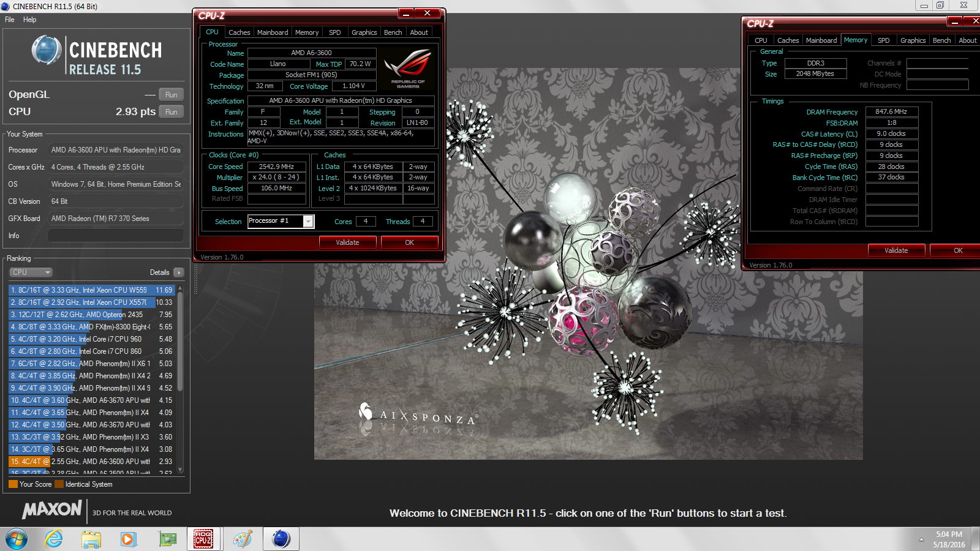Screen dimensions: 980x551
Task: Open the Help menu in Cinebench
Action: [x=30, y=20]
